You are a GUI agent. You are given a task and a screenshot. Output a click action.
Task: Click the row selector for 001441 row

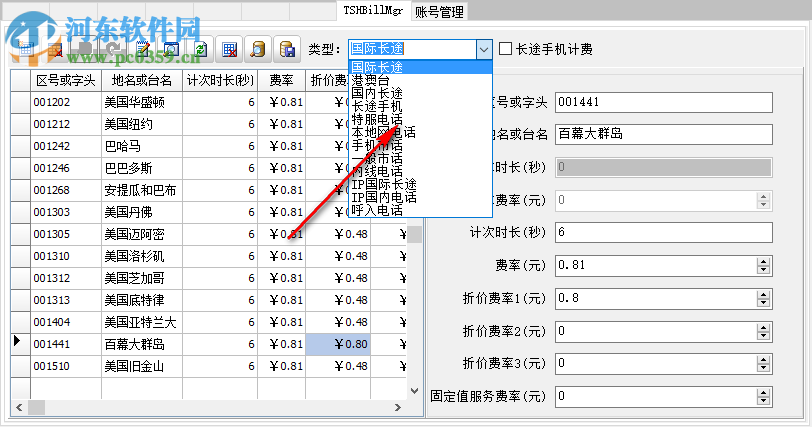(20, 344)
